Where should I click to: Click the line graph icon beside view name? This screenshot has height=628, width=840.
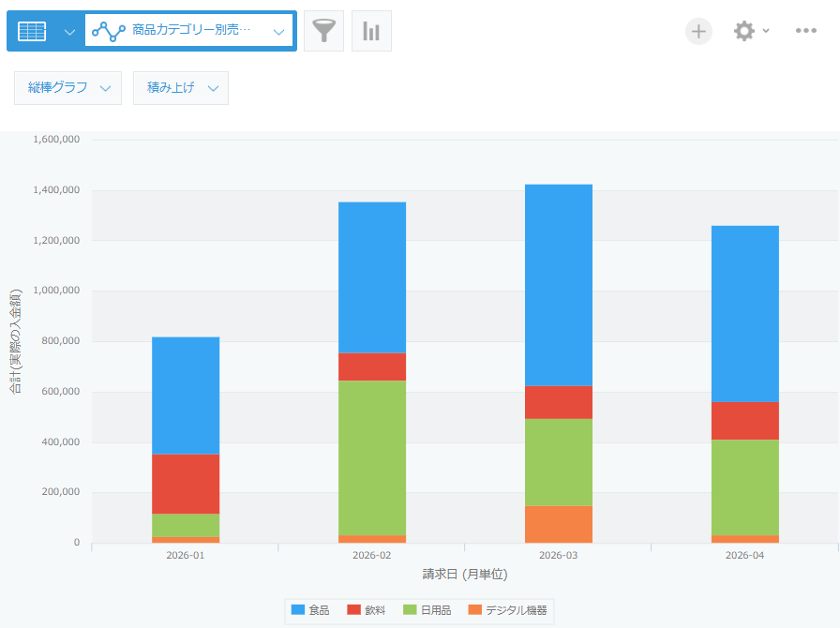(x=109, y=31)
